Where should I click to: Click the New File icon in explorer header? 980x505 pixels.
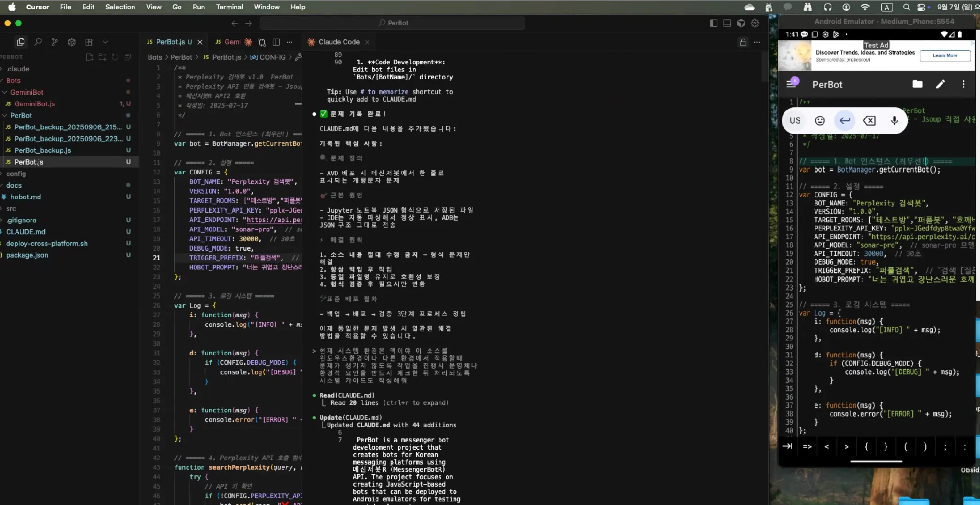click(x=90, y=57)
